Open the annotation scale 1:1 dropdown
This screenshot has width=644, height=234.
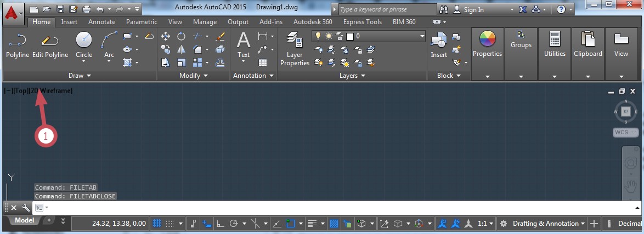point(486,224)
